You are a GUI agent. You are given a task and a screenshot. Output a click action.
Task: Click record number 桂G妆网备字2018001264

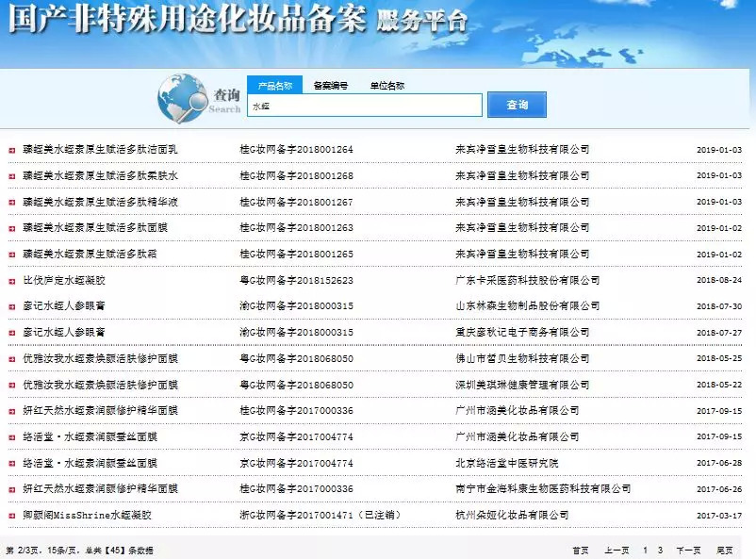(296, 150)
